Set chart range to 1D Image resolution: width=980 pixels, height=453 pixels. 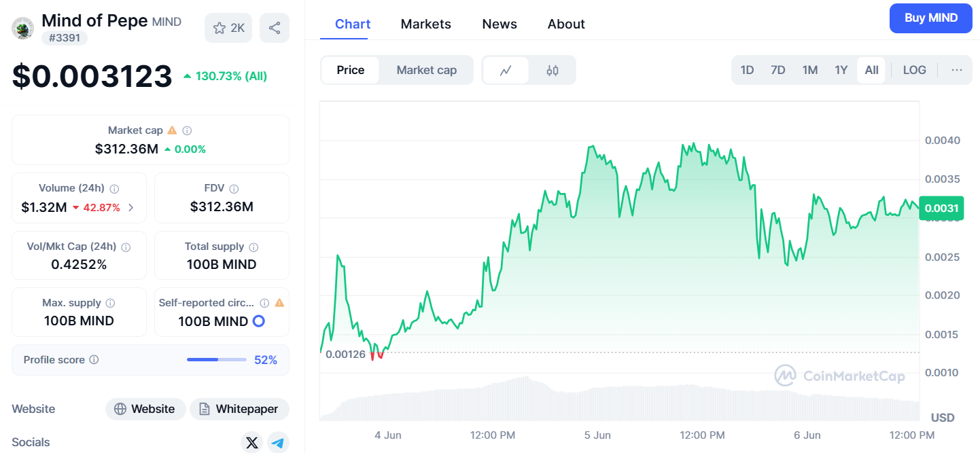[747, 70]
